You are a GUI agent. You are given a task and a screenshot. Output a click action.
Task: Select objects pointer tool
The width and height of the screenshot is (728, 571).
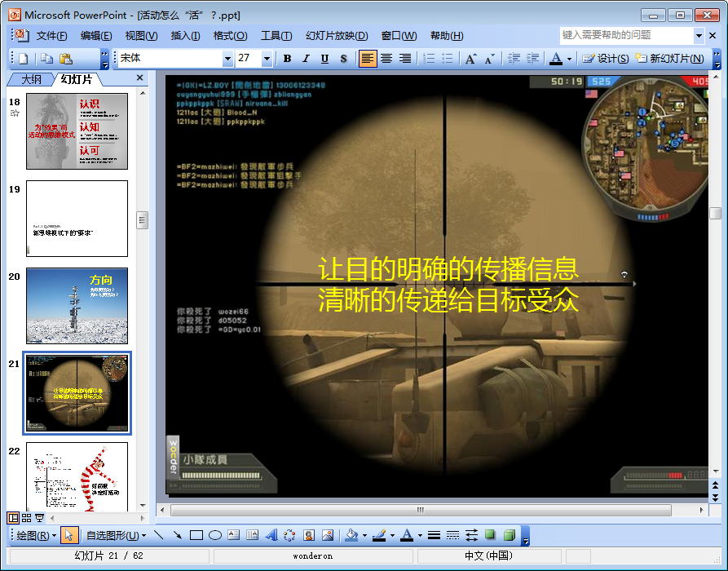pos(69,535)
